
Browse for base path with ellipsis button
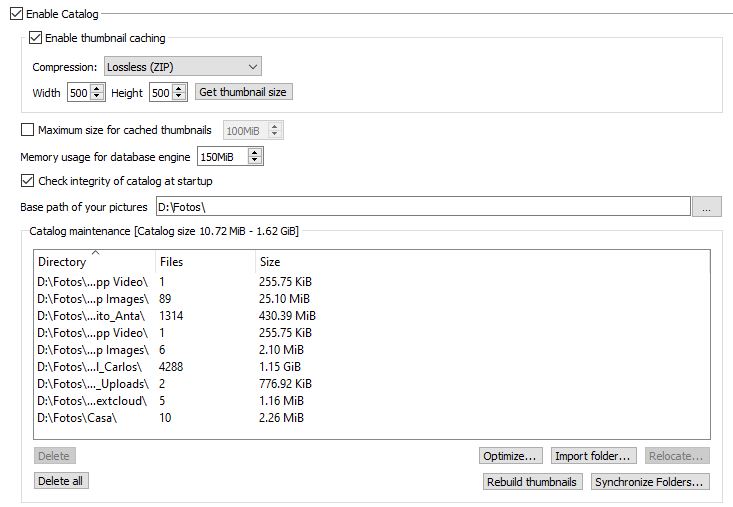click(706, 207)
